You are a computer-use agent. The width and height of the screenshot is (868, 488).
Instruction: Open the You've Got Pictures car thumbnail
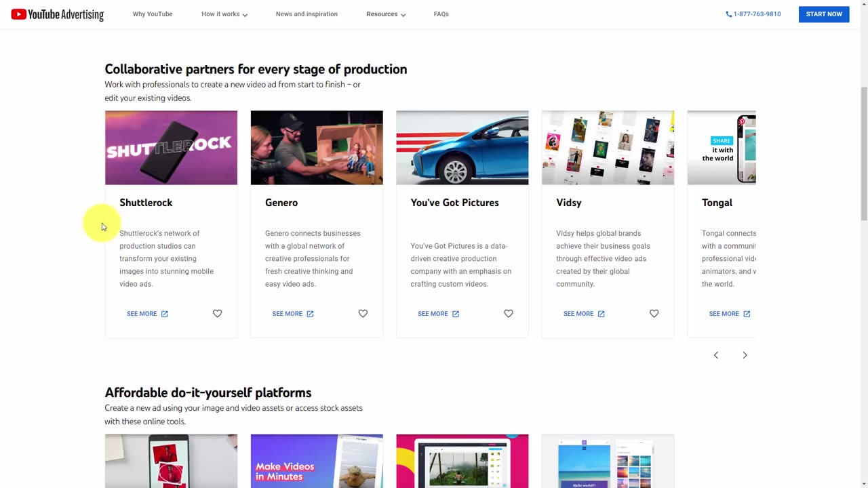point(462,148)
